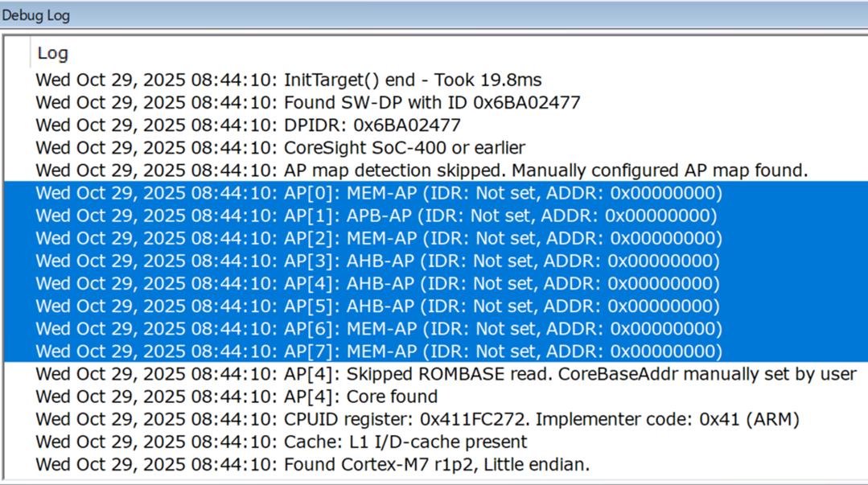Select the AP[6]: MEM-AP log row

[x=379, y=329]
